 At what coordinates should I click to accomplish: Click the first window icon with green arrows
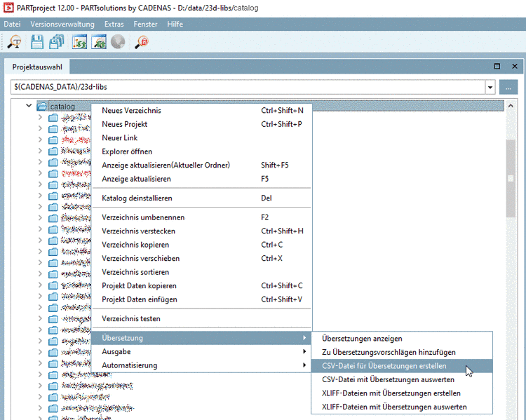[79, 42]
